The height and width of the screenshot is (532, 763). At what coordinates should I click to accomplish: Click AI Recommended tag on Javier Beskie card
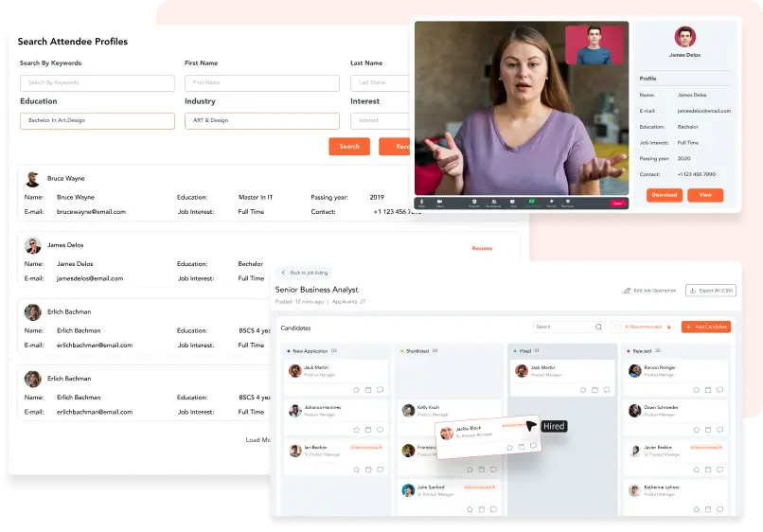coord(706,448)
